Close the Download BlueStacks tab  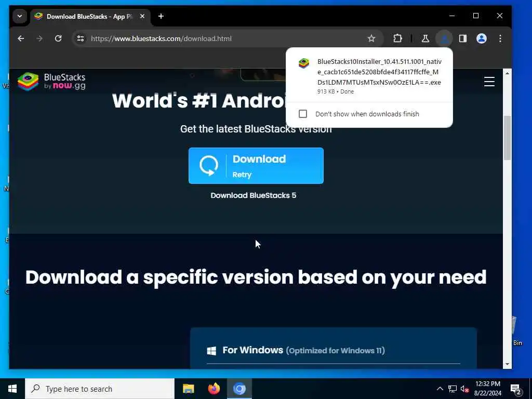(142, 16)
